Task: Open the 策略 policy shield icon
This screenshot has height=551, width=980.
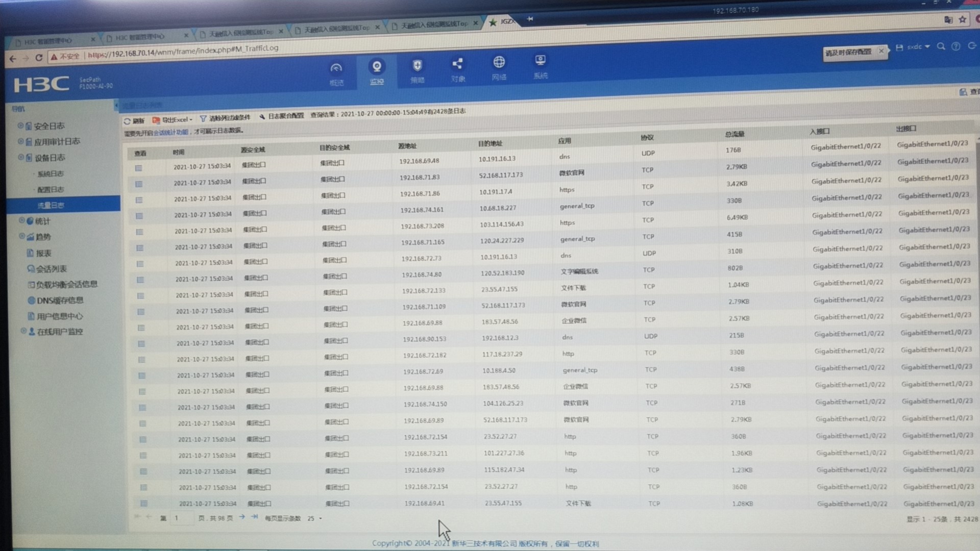Action: point(417,65)
